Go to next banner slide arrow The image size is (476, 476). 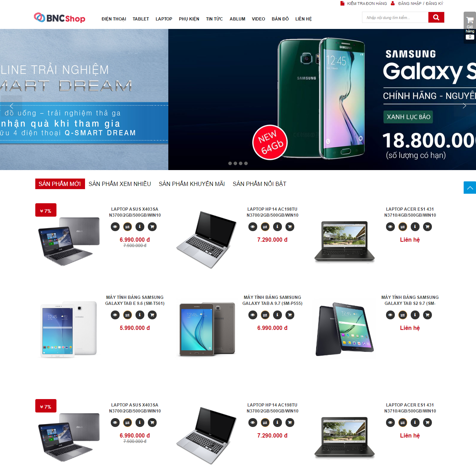point(464,106)
